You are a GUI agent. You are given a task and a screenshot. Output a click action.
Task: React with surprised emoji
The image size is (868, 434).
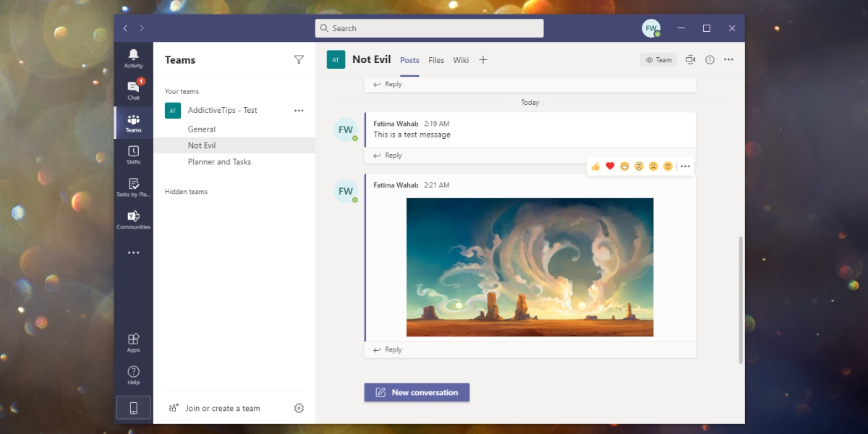tap(639, 166)
